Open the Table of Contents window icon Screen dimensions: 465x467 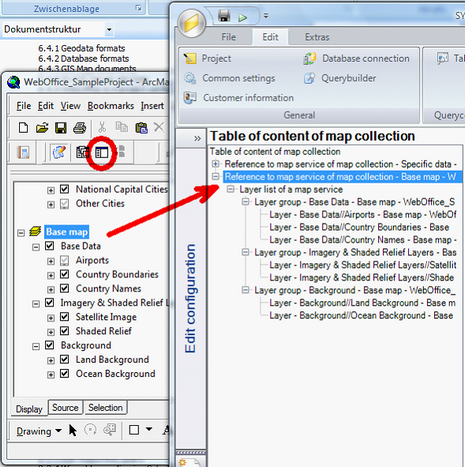point(102,153)
